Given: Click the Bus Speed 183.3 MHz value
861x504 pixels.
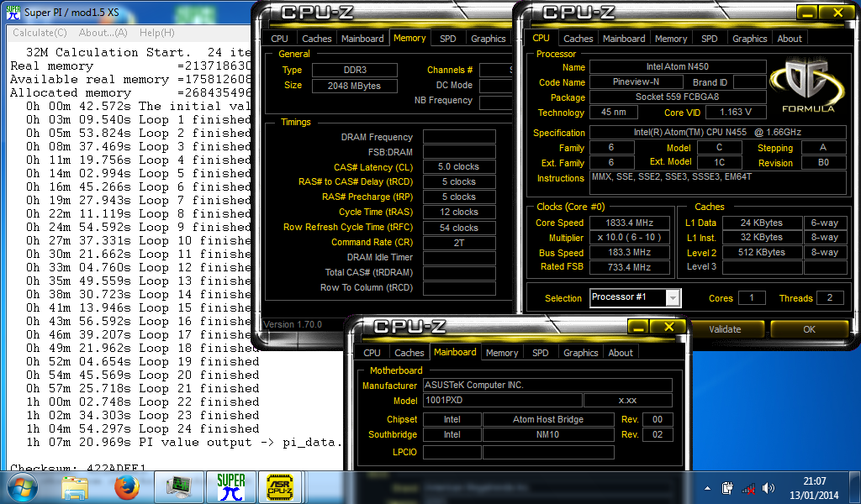Looking at the screenshot, I should [x=629, y=252].
